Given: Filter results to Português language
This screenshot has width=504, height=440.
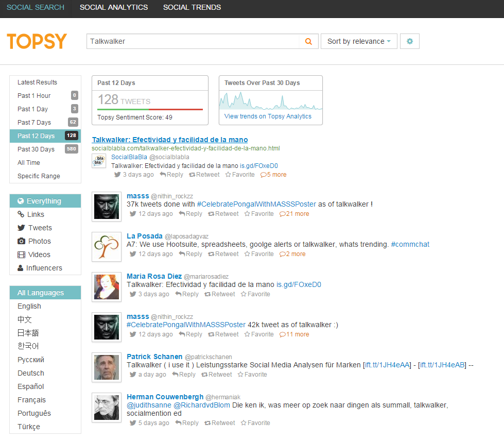Looking at the screenshot, I should click(45, 413).
